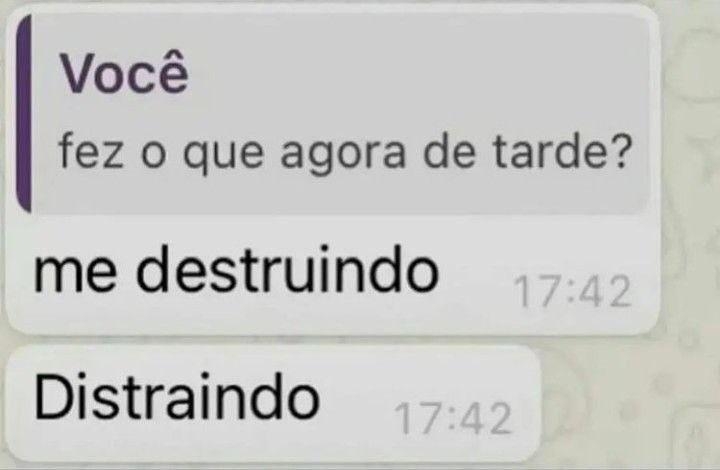720x470 pixels.
Task: Tap the letter "o" word in the quoted question
Action: pos(152,156)
